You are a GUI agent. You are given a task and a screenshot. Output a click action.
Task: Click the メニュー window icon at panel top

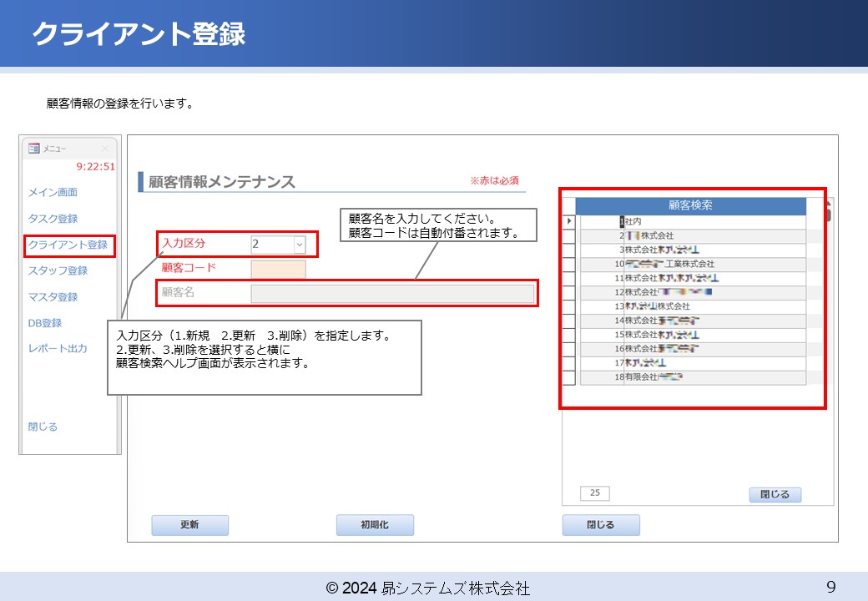33,147
